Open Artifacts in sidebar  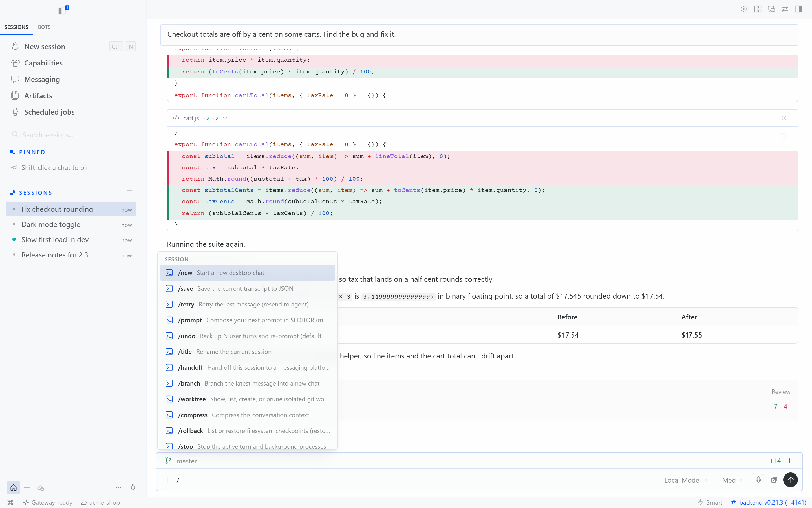[73, 96]
